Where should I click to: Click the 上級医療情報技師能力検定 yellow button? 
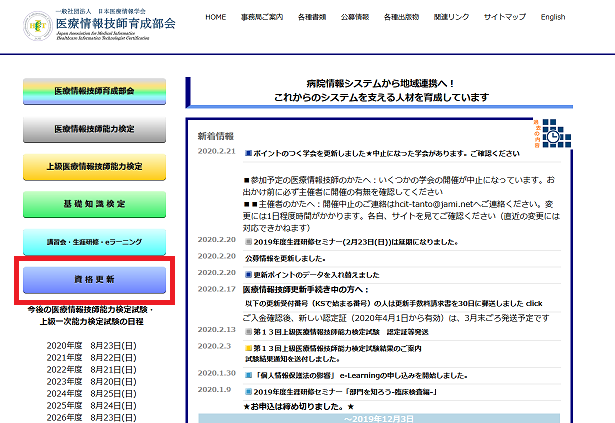tap(95, 167)
